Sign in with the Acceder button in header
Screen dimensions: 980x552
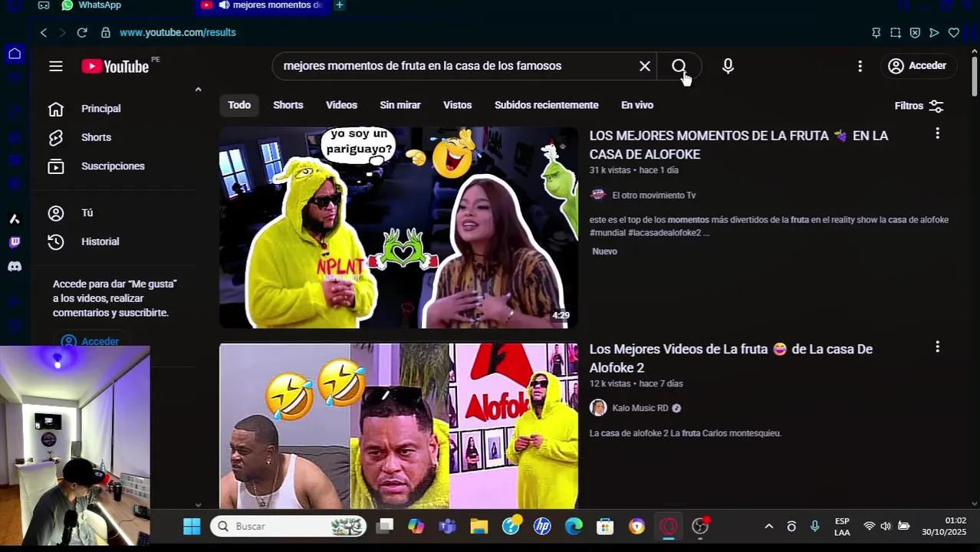(x=917, y=66)
